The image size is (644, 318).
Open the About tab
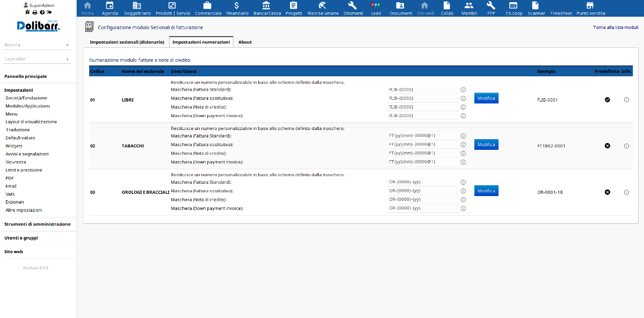click(245, 42)
